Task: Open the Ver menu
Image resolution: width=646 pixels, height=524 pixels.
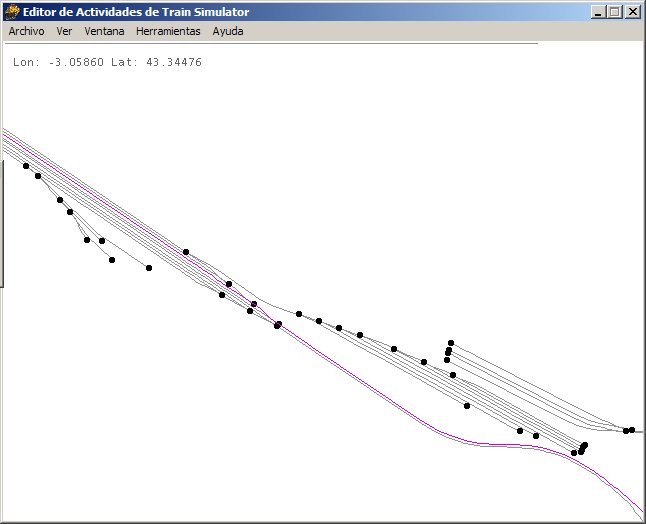Action: point(64,31)
